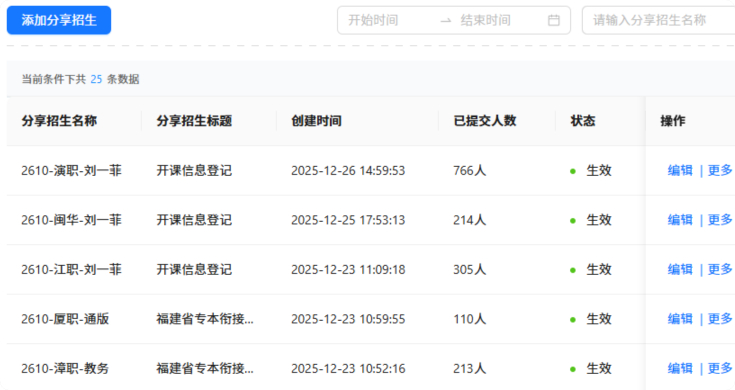
Task: Click timestamp 2025-12-23 10:59:55
Action: [x=348, y=319]
